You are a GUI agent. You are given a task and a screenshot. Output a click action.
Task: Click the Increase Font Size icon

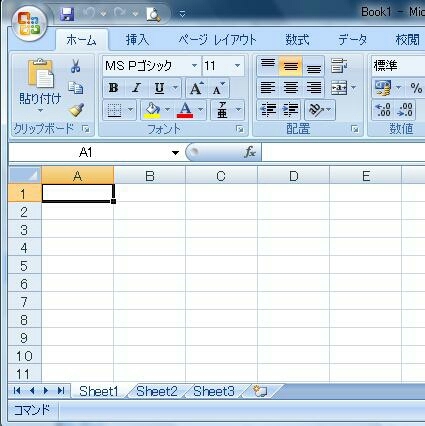point(196,88)
